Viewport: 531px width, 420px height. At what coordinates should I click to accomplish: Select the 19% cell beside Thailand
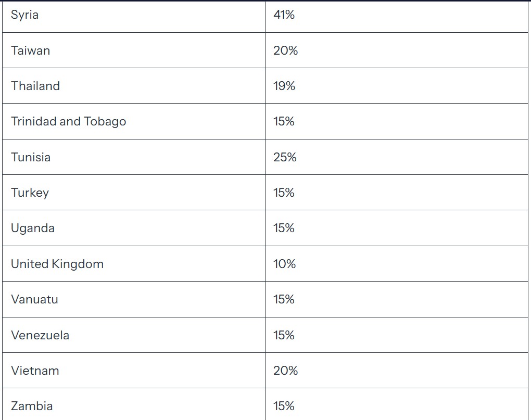pos(397,86)
